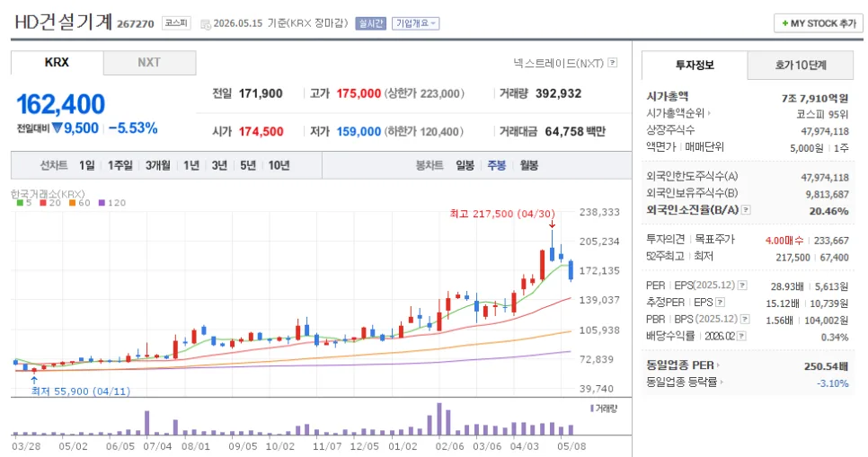Click the 저가 value 159,000
The image size is (868, 457).
pyautogui.click(x=359, y=132)
